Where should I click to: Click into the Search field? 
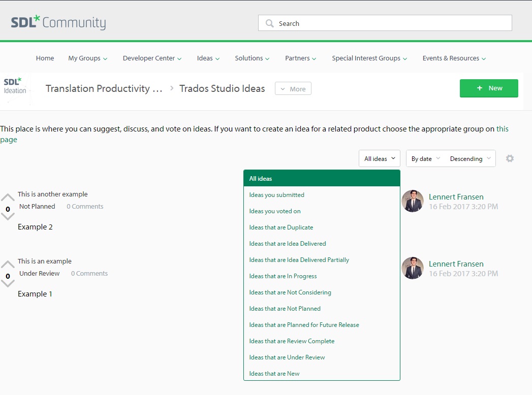385,23
